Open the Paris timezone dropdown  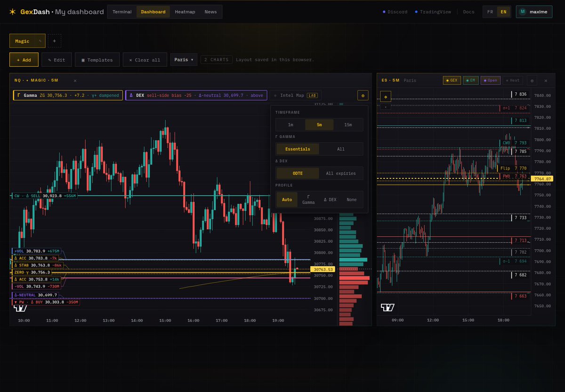(184, 60)
